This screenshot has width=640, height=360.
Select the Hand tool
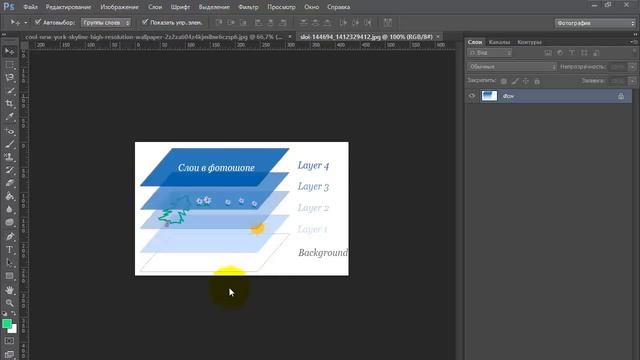tap(9, 290)
